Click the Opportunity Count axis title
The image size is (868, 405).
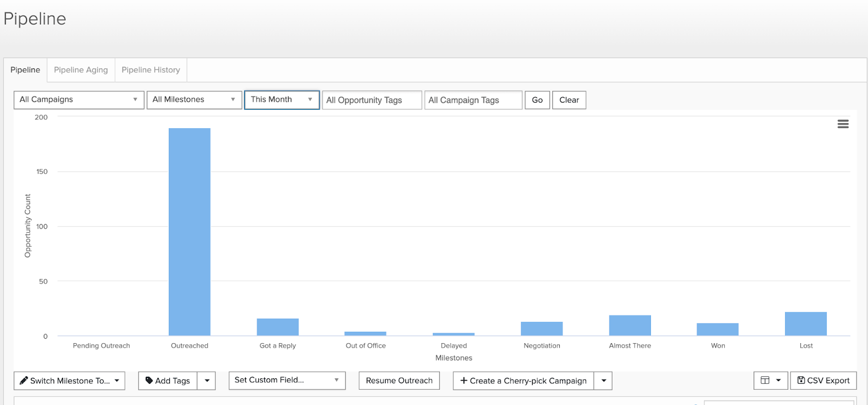coord(28,226)
